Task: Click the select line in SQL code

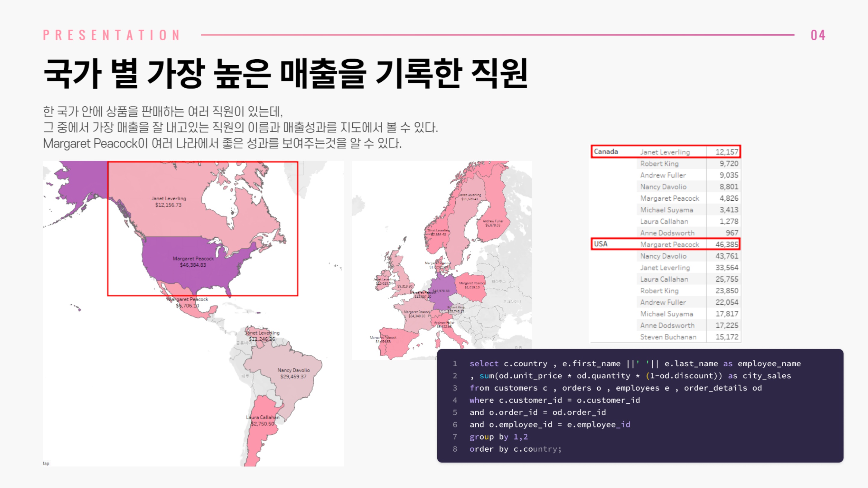Action: tap(635, 363)
